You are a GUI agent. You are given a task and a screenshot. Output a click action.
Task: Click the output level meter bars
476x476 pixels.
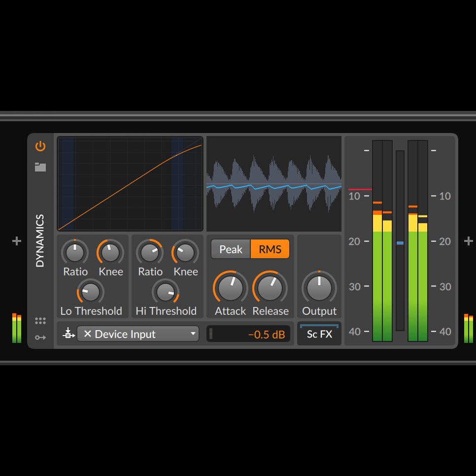click(x=418, y=241)
